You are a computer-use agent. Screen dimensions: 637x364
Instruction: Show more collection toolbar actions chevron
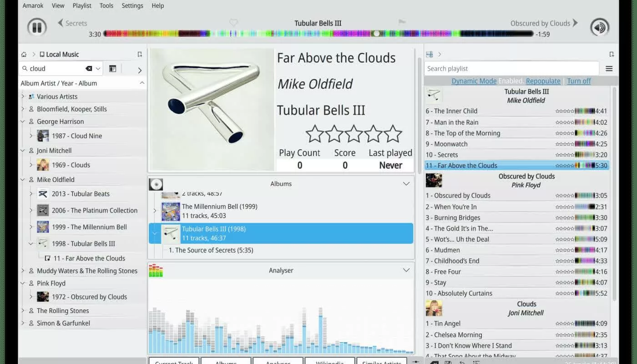pyautogui.click(x=140, y=70)
